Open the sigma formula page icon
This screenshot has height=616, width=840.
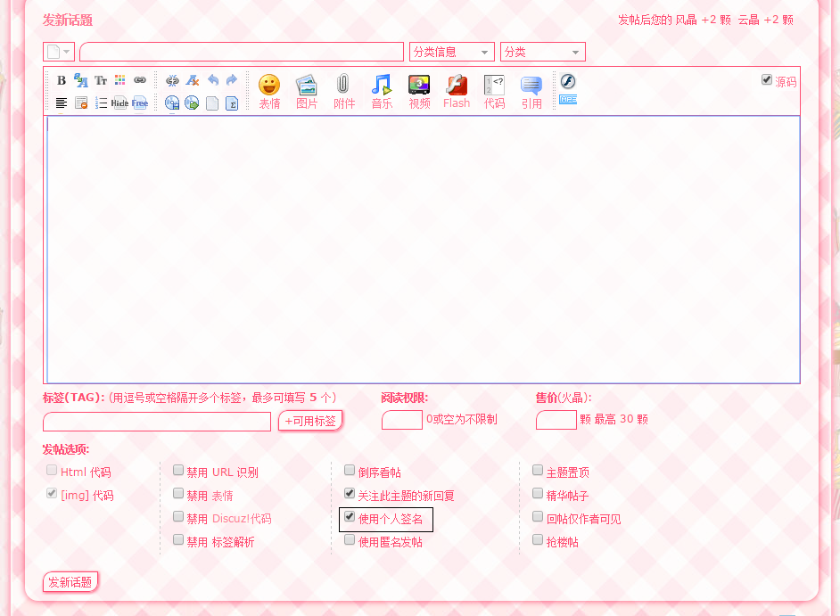tap(232, 103)
